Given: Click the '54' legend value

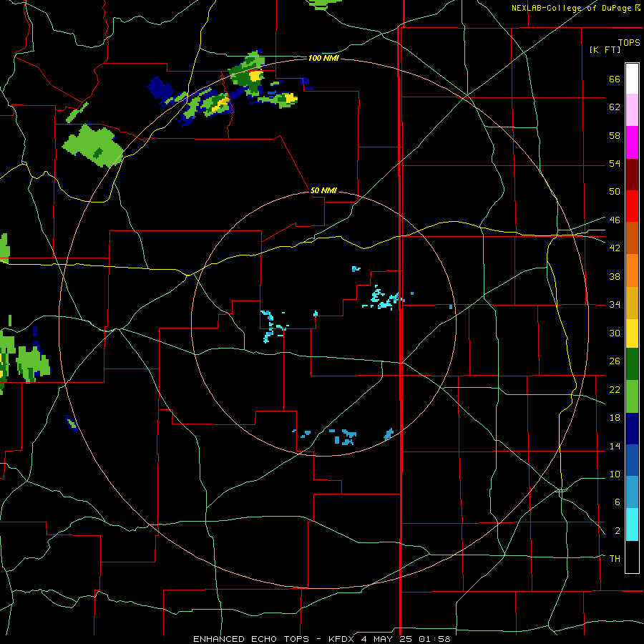Looking at the screenshot, I should 615,163.
